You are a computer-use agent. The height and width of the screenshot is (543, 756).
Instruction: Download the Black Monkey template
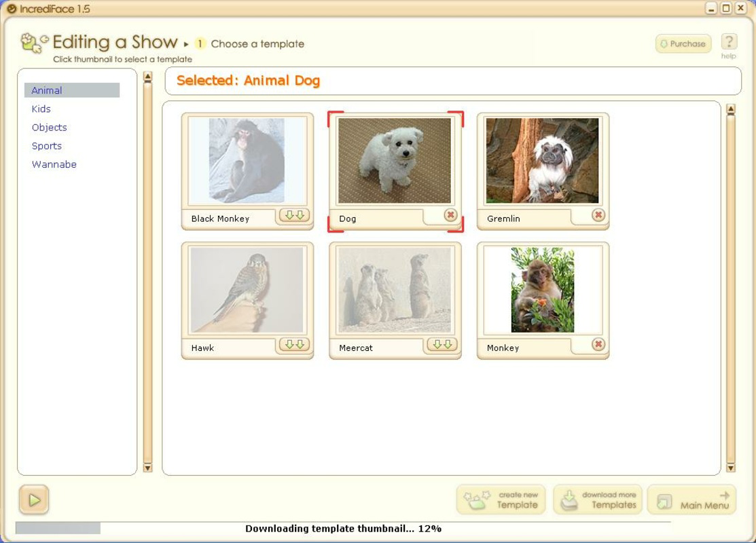[293, 216]
